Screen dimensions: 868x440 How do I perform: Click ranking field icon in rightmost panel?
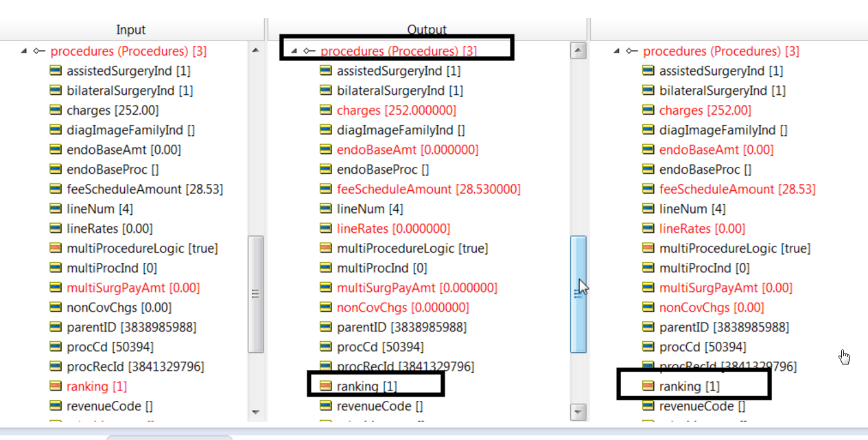click(648, 386)
